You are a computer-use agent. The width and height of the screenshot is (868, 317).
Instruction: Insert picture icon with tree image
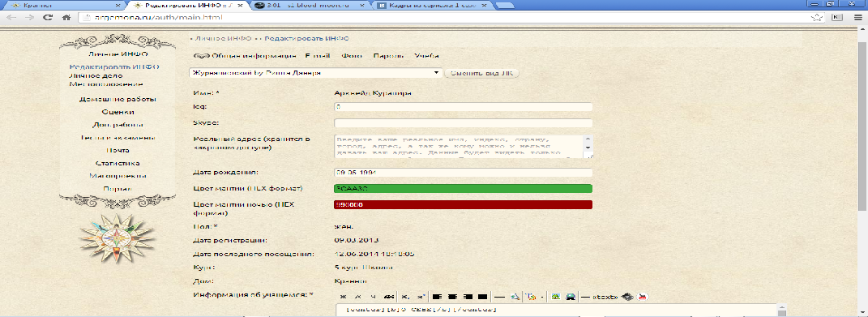pos(555,297)
